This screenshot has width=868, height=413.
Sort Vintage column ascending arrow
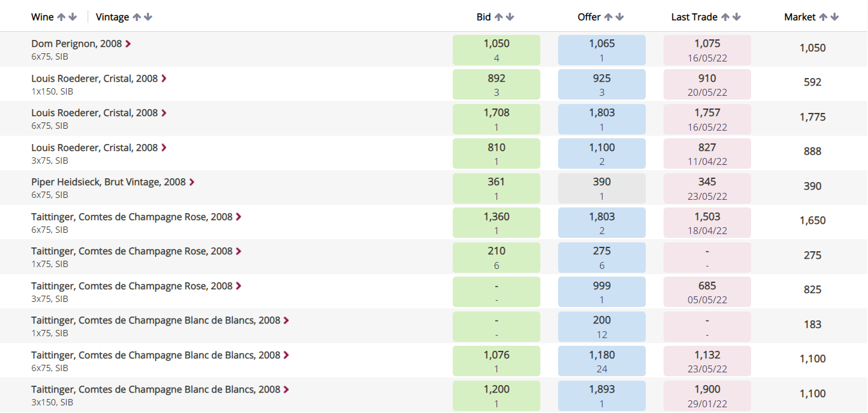tap(137, 17)
